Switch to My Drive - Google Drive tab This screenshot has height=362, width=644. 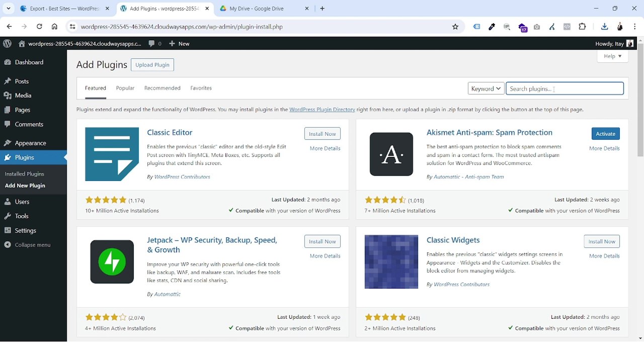coord(265,9)
